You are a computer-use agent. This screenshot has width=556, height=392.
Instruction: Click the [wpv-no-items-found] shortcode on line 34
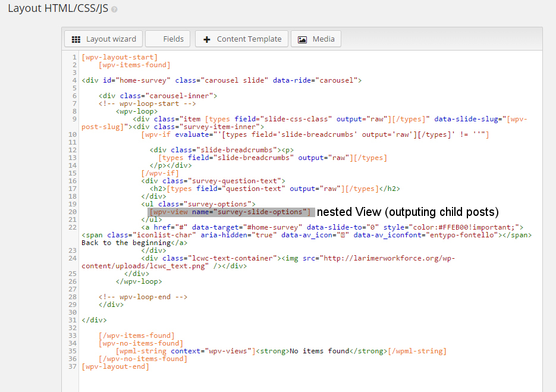click(141, 343)
